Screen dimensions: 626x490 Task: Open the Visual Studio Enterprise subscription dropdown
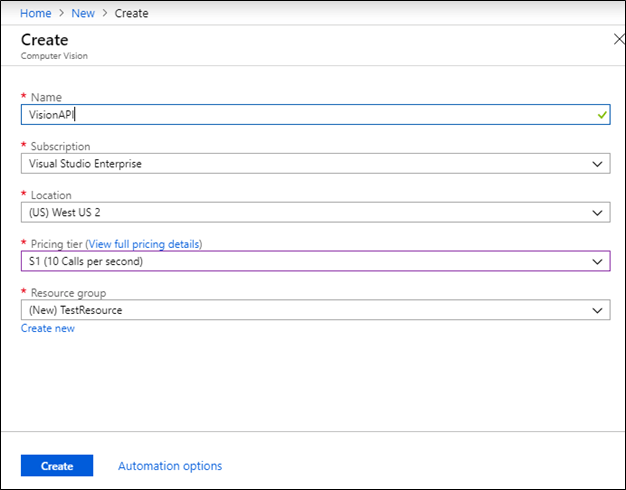(x=300, y=163)
